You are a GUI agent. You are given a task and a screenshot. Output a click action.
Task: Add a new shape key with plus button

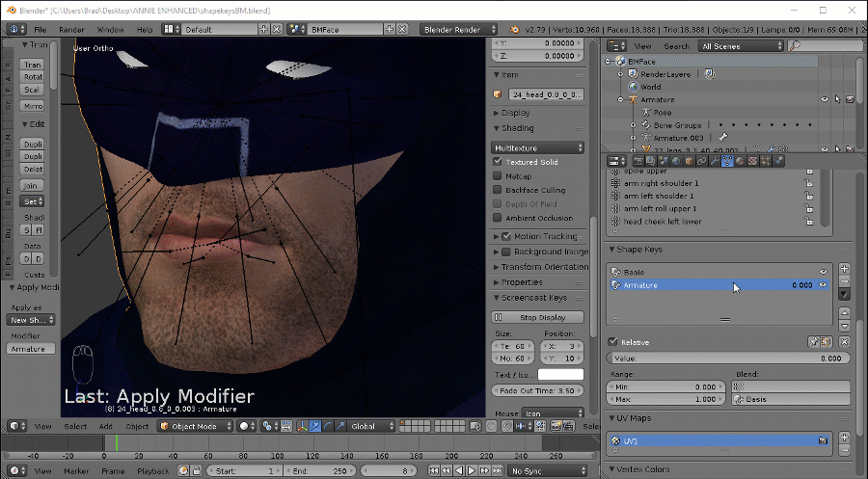(x=844, y=268)
